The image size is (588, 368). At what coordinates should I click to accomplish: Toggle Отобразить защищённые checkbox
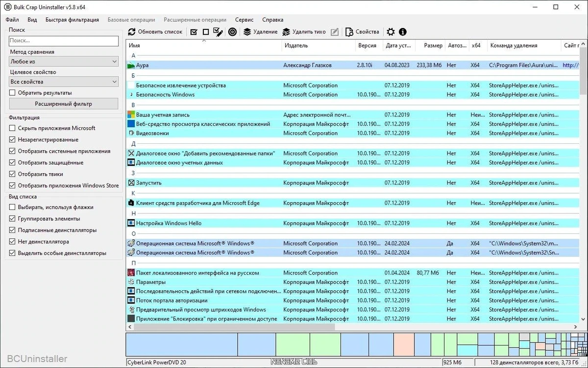(12, 162)
